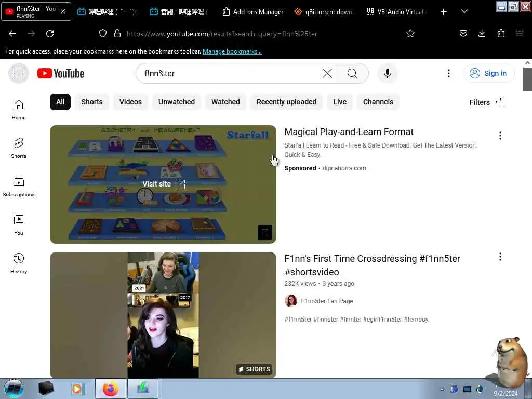Go back with browser back arrow
This screenshot has height=399, width=532.
12,34
